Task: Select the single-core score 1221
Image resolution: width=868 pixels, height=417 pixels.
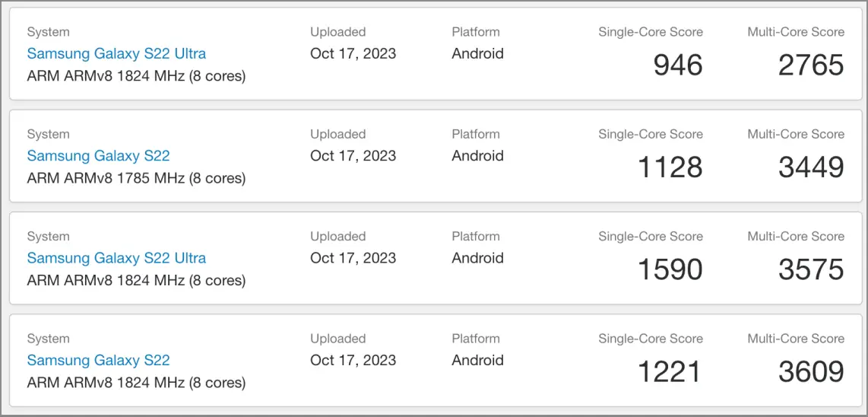Action: (670, 371)
